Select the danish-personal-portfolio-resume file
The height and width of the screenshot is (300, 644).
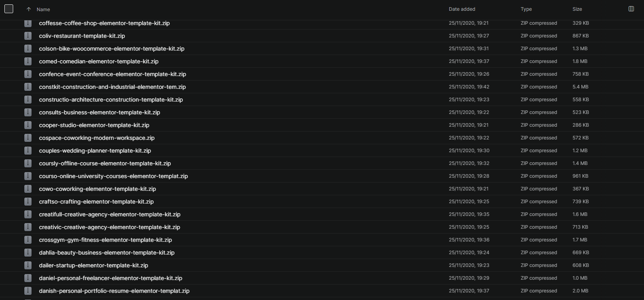click(x=114, y=291)
